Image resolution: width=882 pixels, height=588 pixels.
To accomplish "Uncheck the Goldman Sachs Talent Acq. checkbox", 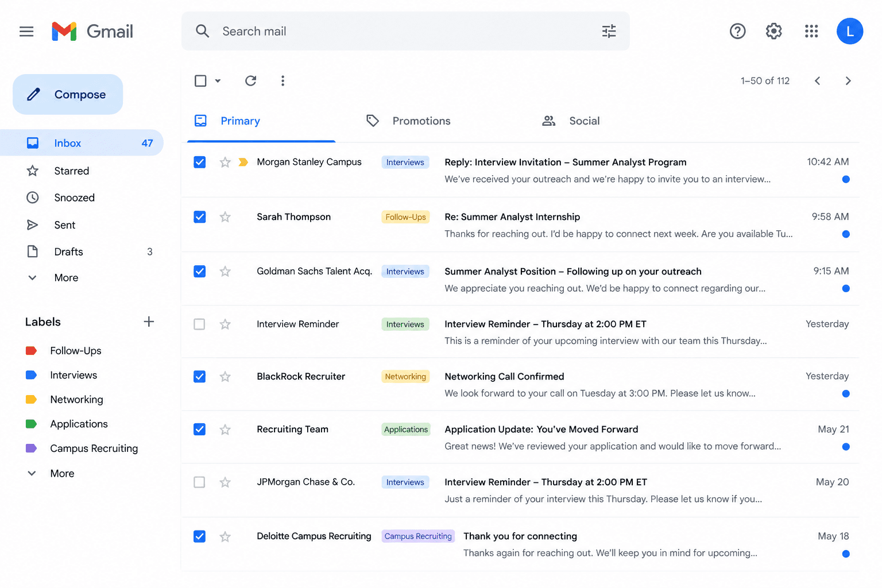I will 199,271.
